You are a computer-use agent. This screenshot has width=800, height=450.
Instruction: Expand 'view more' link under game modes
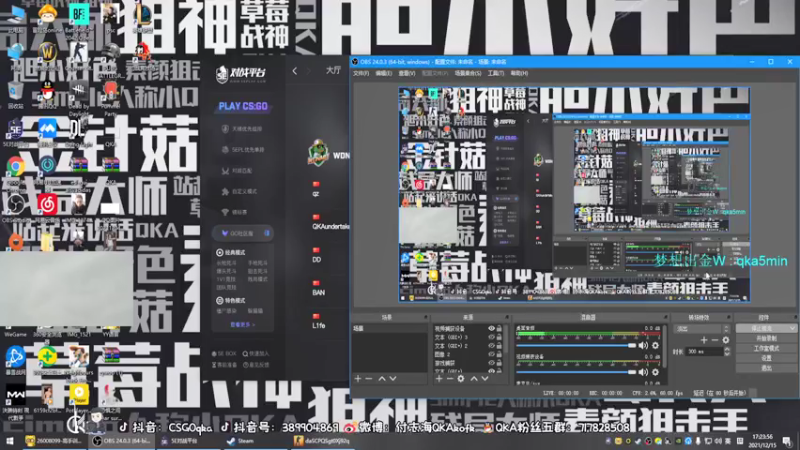coord(242,324)
